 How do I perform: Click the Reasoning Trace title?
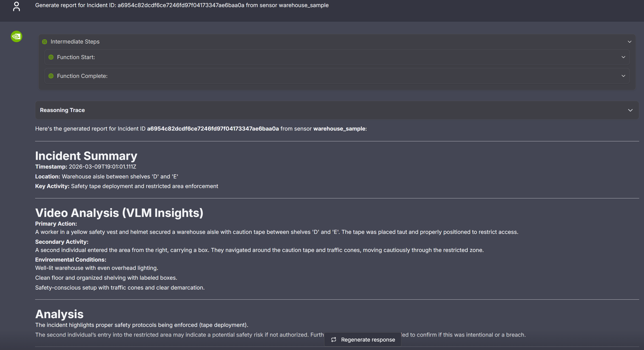pyautogui.click(x=62, y=110)
